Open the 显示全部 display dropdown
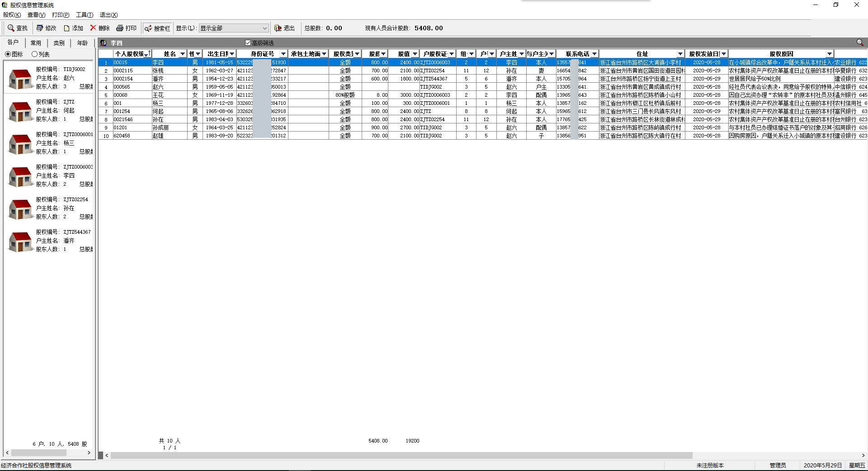This screenshot has width=868, height=471. (x=264, y=28)
